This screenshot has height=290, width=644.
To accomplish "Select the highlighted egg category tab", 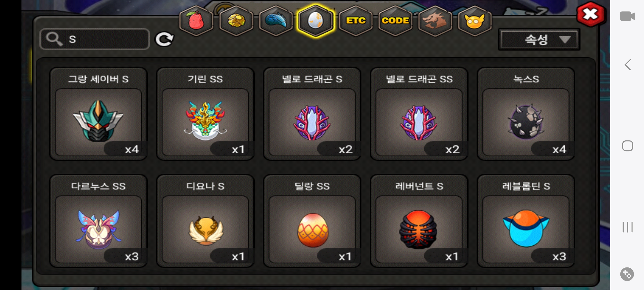I will 316,21.
